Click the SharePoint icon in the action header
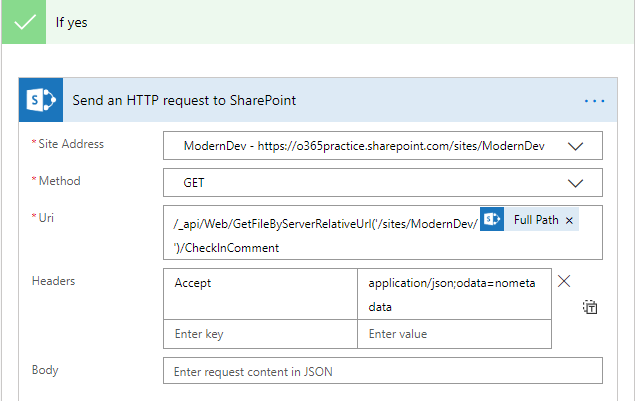The height and width of the screenshot is (401, 635). point(41,101)
